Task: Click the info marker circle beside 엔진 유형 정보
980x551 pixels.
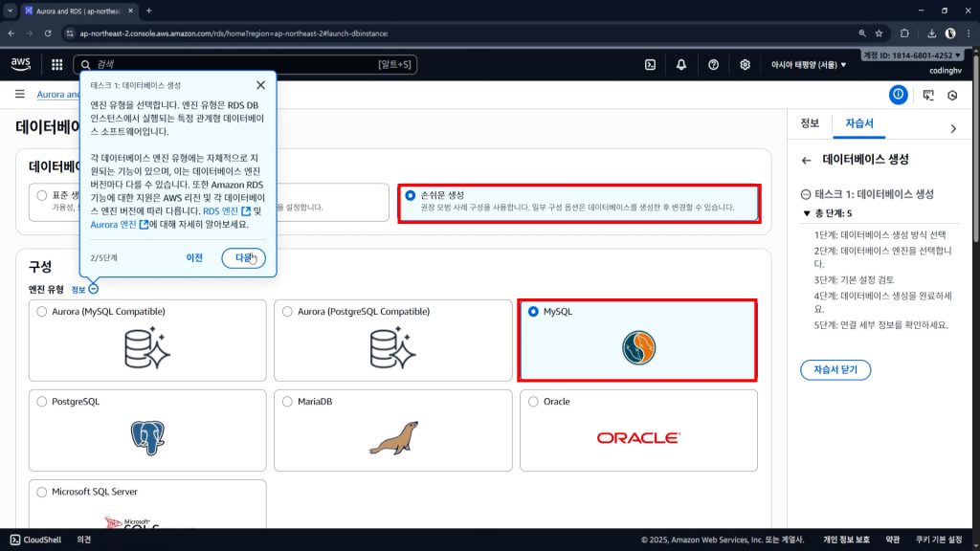Action: (93, 289)
